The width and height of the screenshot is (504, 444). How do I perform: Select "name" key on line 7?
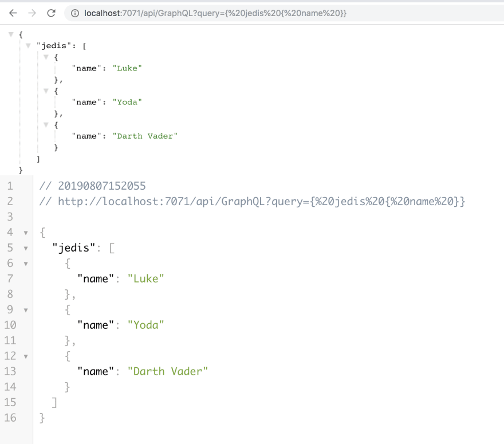coord(96,278)
